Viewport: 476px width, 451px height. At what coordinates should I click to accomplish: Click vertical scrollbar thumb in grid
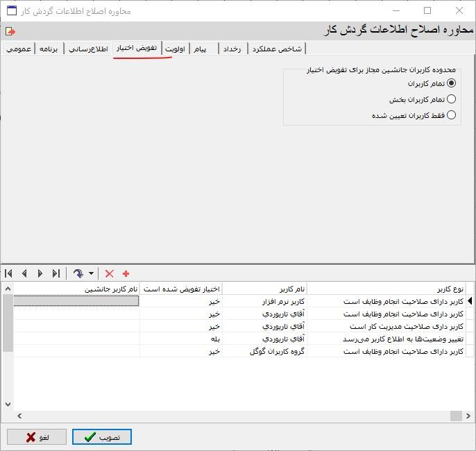[x=8, y=323]
